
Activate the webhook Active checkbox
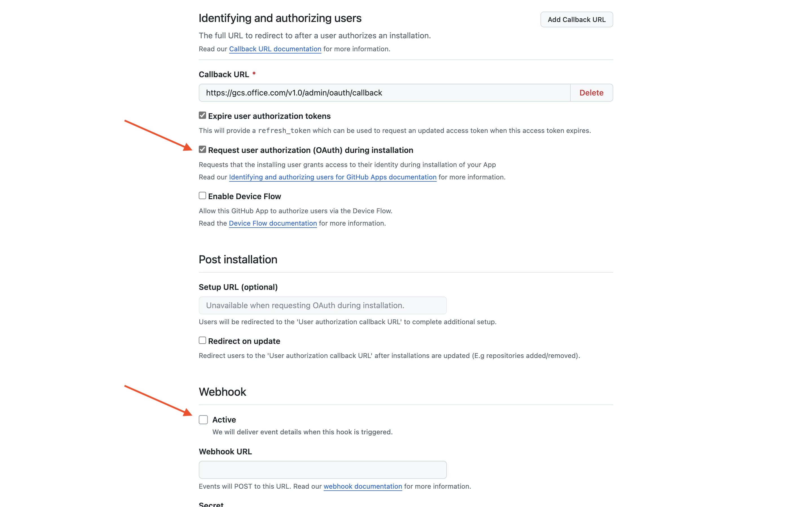203,420
